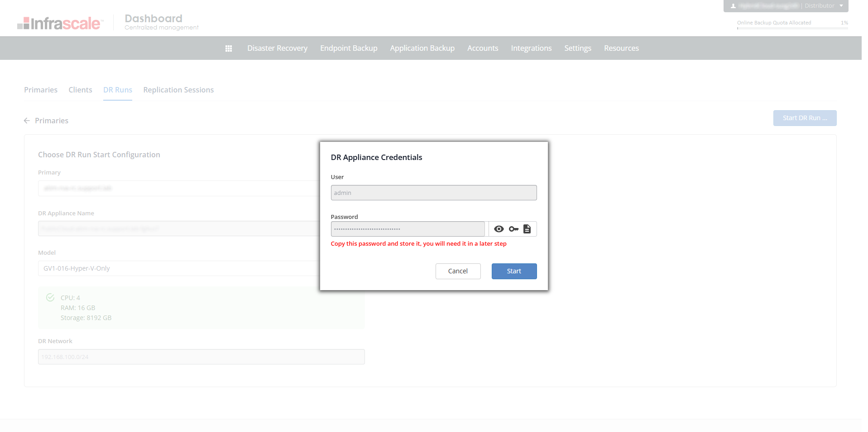Open the Disaster Recovery menu
This screenshot has height=432, width=868.
point(277,48)
